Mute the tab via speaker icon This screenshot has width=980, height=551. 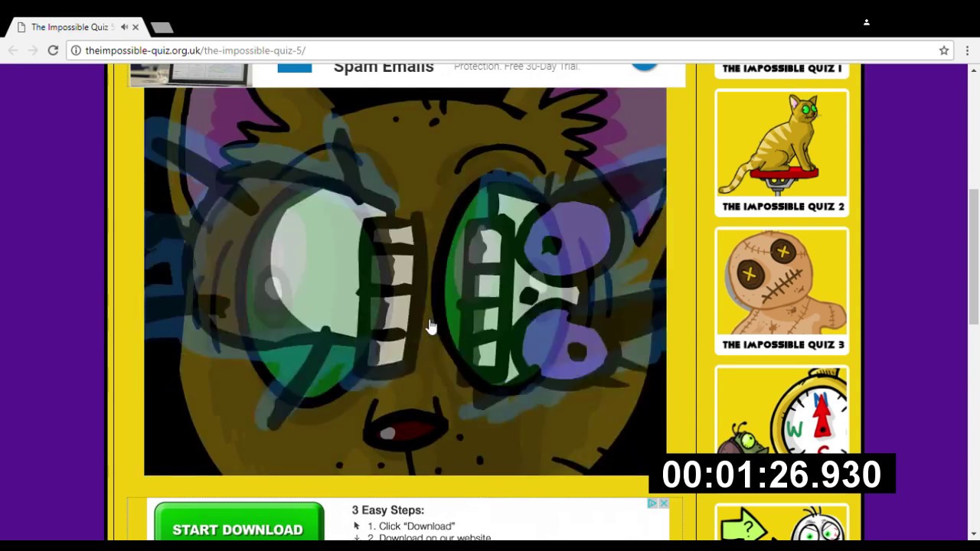click(x=124, y=28)
